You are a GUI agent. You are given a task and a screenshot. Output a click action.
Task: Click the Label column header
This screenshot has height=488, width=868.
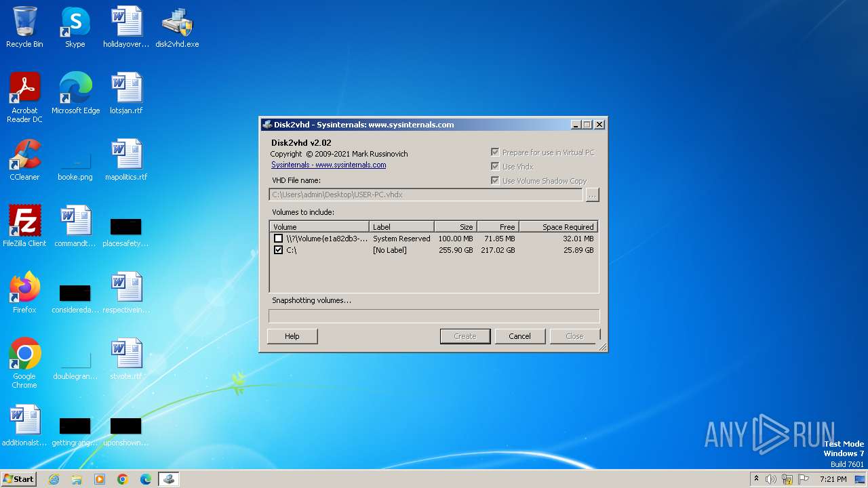click(401, 227)
